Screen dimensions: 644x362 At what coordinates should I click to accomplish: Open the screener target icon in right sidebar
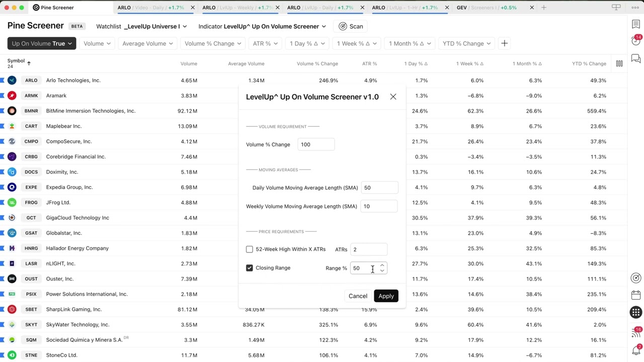(636, 278)
